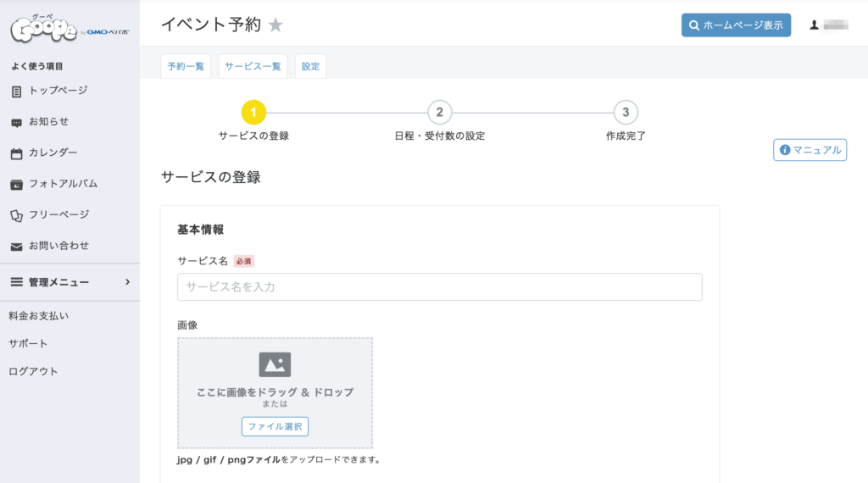Open the 設定 tab
The image size is (868, 483).
(x=310, y=66)
